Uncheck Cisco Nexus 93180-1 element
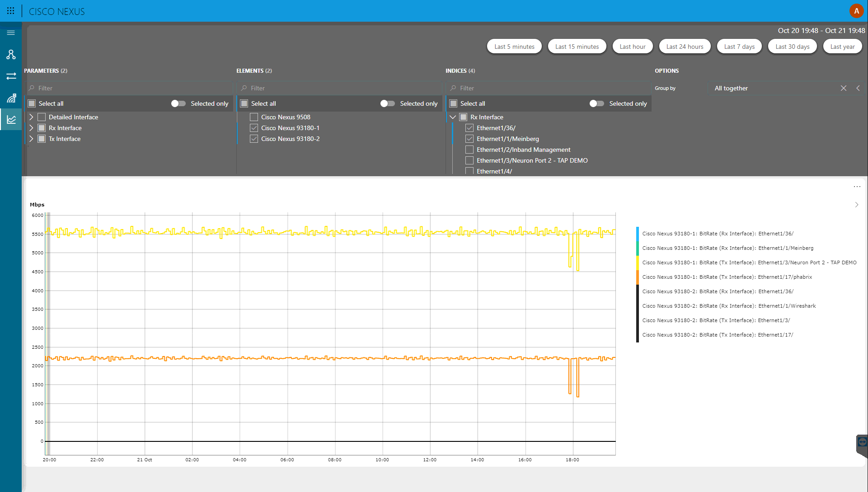 click(x=254, y=128)
